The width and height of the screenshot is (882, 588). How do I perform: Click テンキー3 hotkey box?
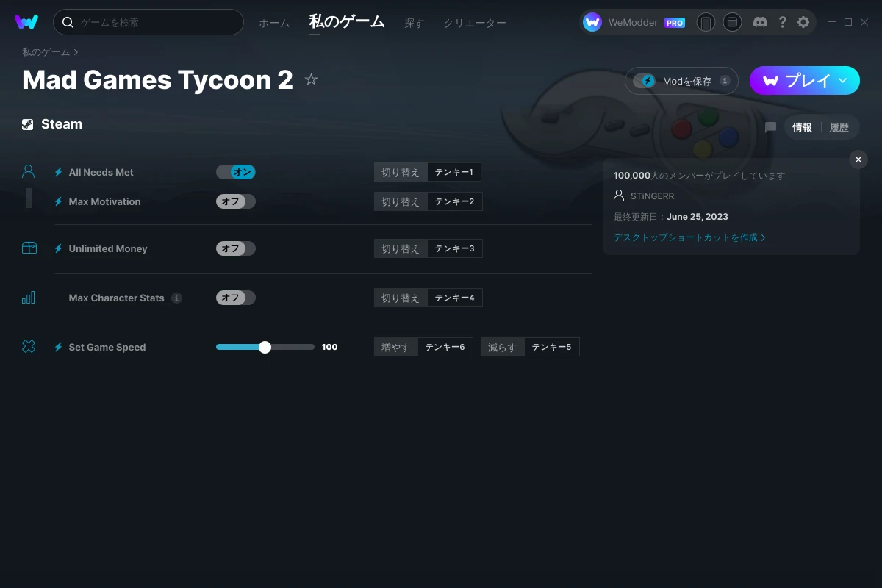(454, 248)
